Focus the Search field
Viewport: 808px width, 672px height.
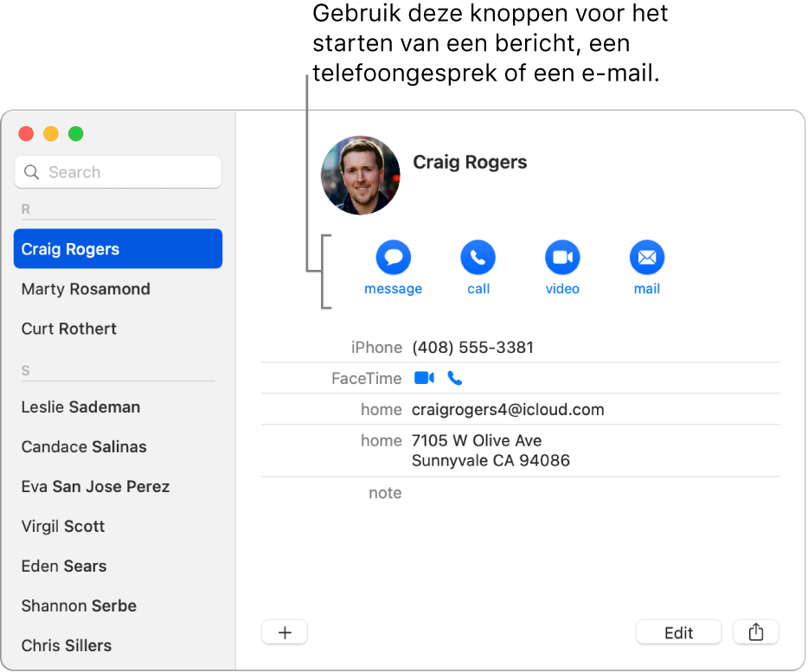(x=119, y=172)
